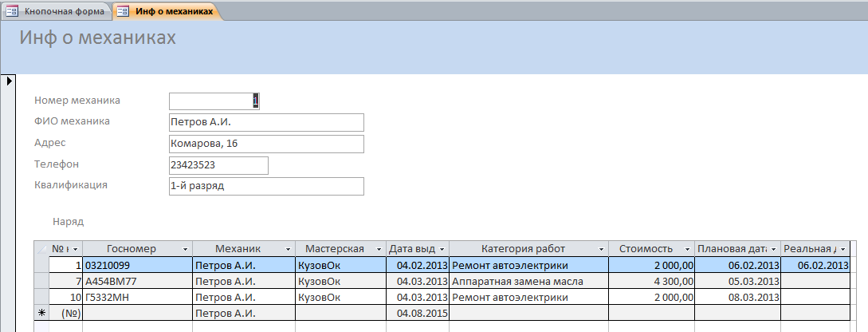Click the 4 300,00 cost cell

pos(651,281)
